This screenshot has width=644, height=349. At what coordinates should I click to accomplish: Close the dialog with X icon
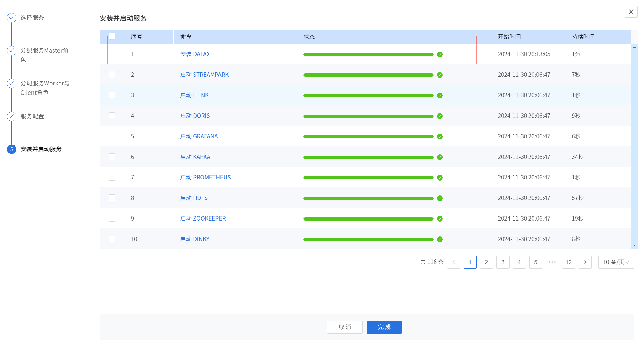tap(631, 12)
